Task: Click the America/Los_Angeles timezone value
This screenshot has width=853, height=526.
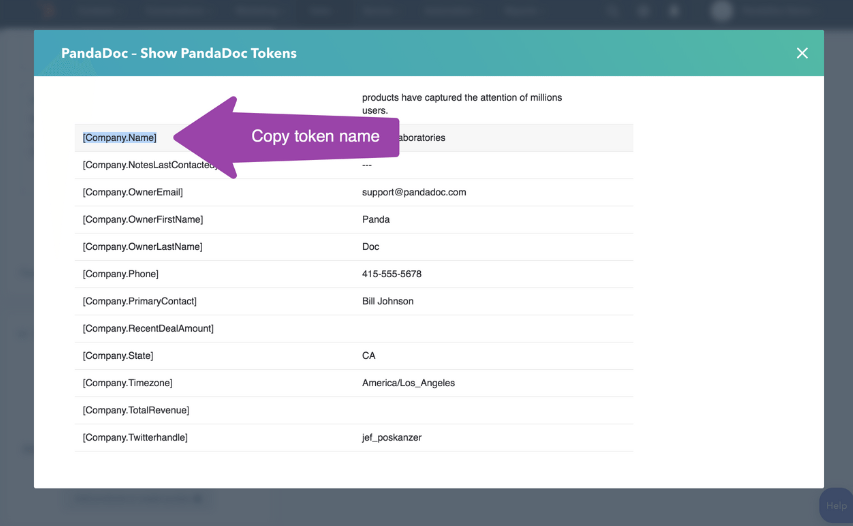Action: click(409, 382)
